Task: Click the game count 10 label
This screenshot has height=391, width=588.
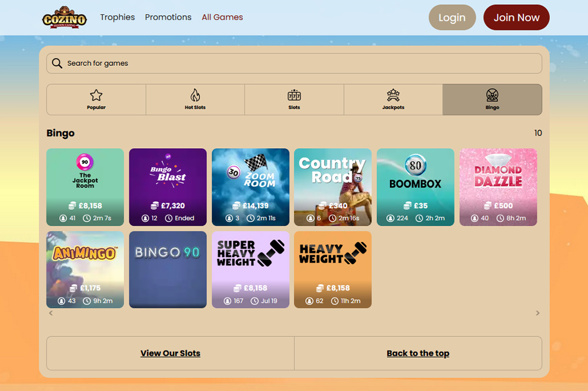Action: click(x=538, y=133)
